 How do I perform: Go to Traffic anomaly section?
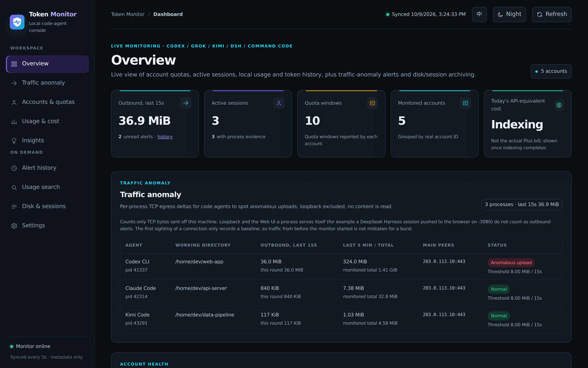(x=47, y=83)
